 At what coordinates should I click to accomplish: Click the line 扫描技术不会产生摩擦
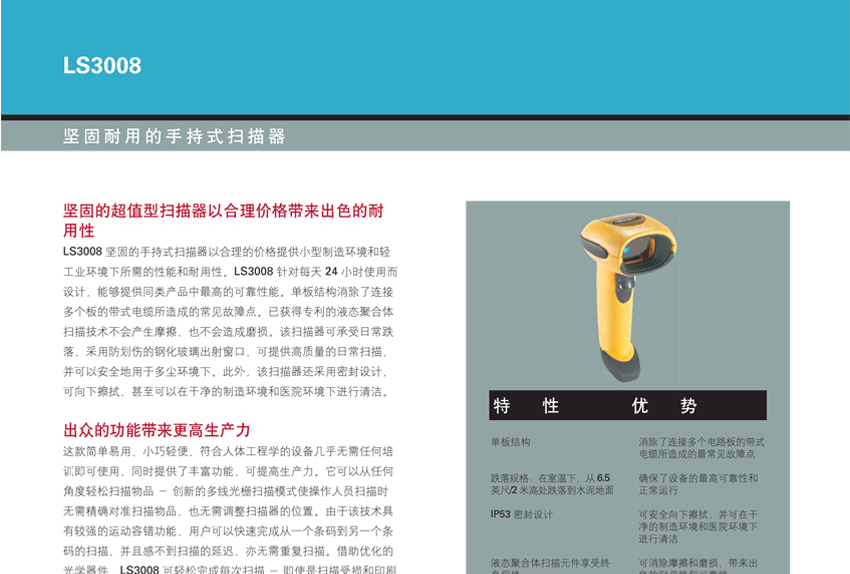[x=228, y=332]
